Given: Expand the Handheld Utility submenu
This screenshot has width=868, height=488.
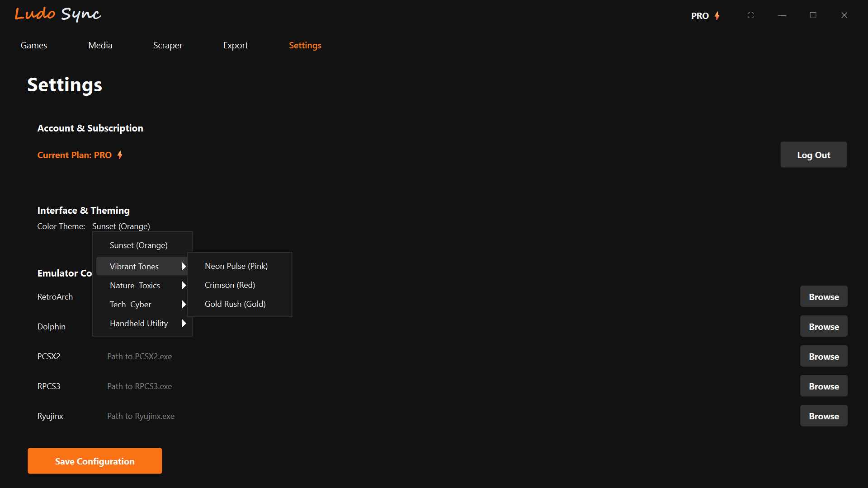Looking at the screenshot, I should (x=139, y=323).
